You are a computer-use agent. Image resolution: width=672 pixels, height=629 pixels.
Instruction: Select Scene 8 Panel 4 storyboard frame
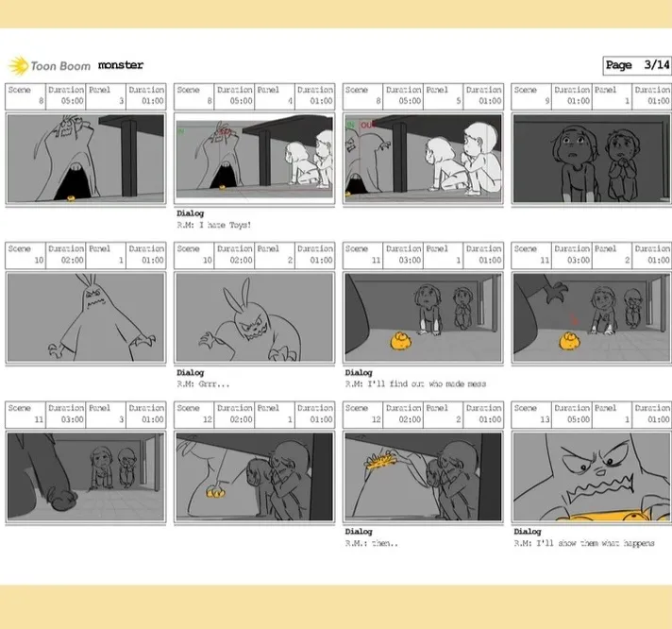pos(254,159)
